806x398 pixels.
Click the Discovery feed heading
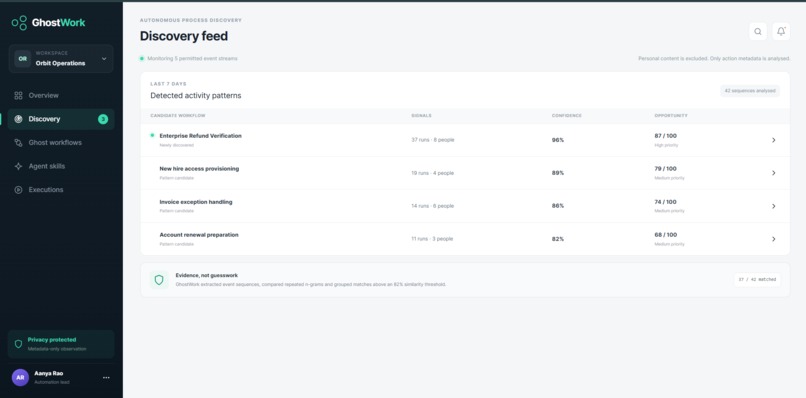pyautogui.click(x=184, y=36)
